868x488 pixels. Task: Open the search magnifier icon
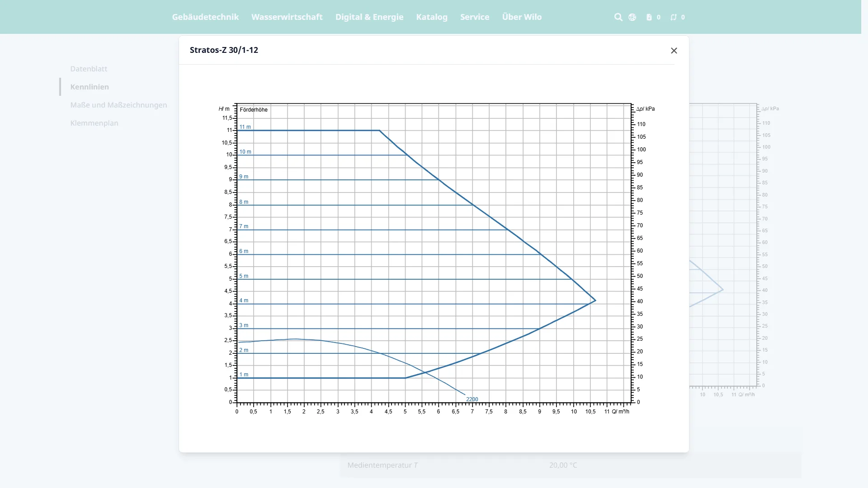click(618, 17)
